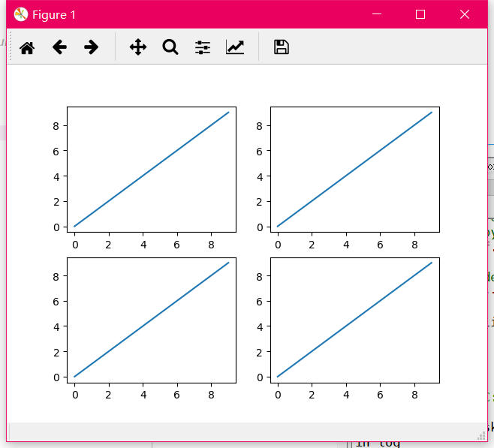The image size is (494, 448).
Task: Go back to previous view arrow
Action: coord(59,47)
